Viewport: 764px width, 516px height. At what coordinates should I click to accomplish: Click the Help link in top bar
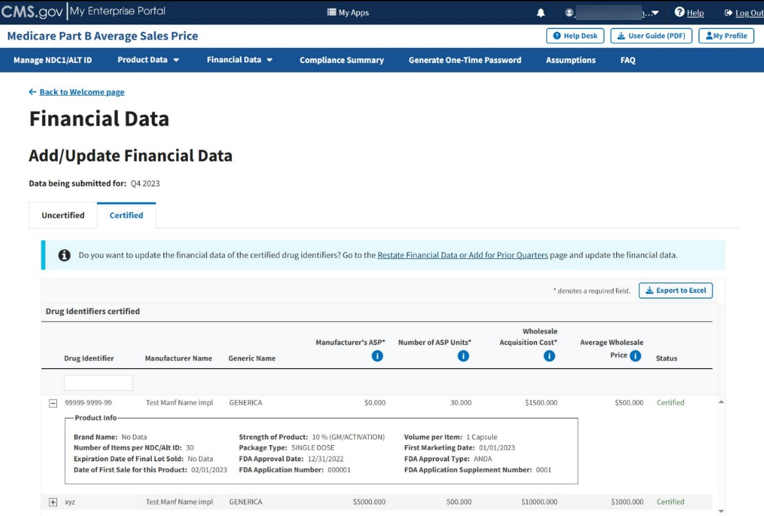click(695, 13)
